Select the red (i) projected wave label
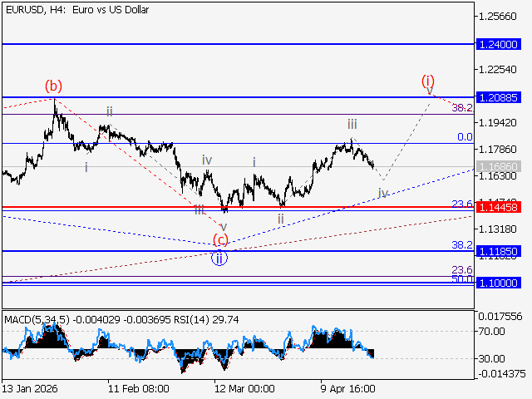 427,81
